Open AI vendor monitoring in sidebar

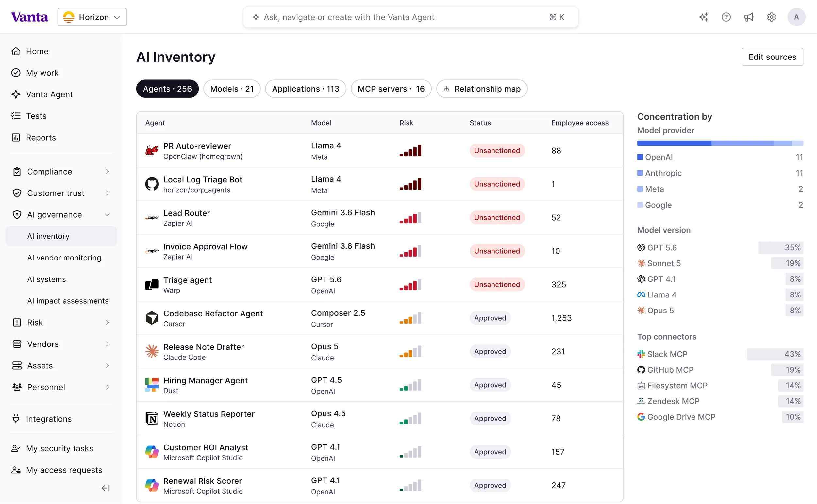[x=64, y=258]
